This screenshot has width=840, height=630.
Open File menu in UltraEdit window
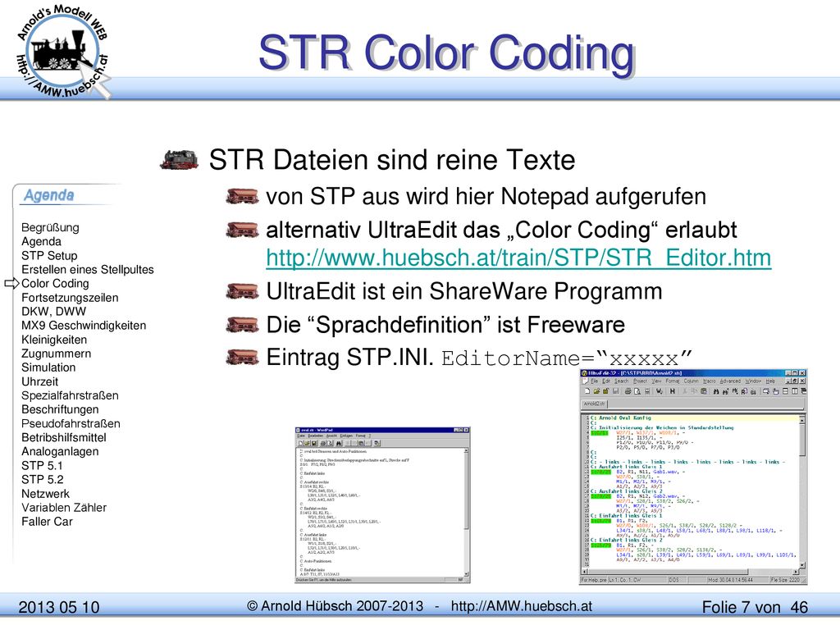[594, 381]
